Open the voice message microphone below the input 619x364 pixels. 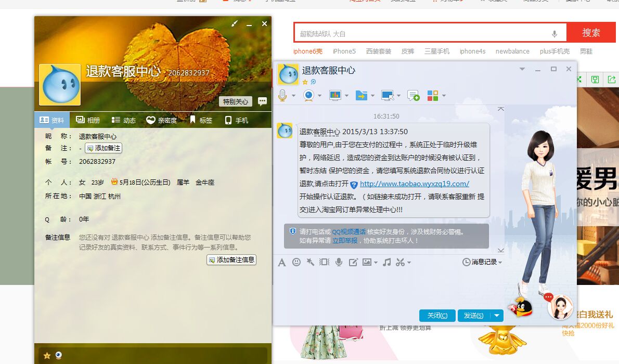(x=339, y=262)
